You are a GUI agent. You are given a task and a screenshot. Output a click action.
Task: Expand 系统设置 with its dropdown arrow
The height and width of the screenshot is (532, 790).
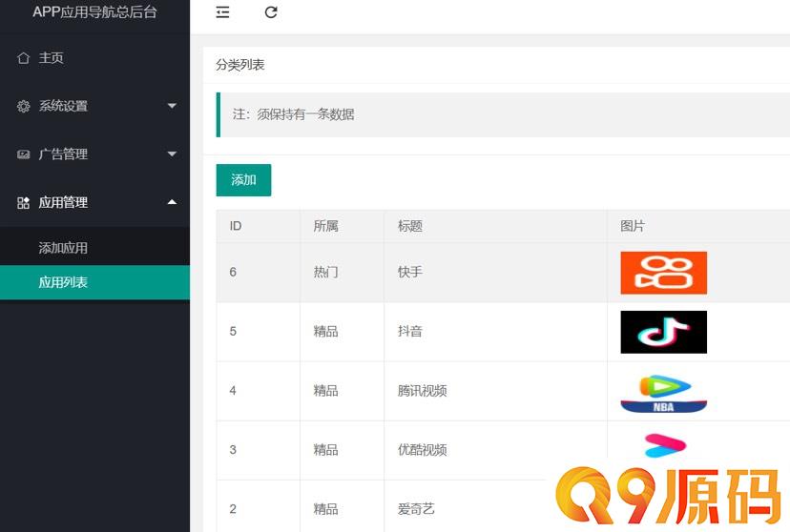172,106
